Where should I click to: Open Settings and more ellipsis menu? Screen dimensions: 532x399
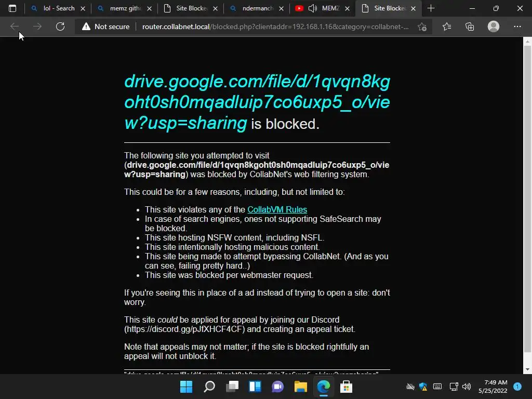[517, 26]
